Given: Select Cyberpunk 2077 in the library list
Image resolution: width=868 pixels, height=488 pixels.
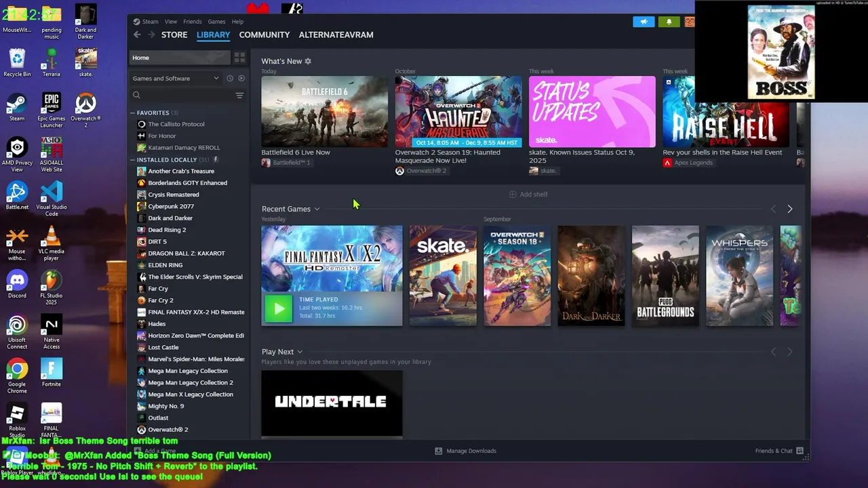Looking at the screenshot, I should (x=170, y=206).
